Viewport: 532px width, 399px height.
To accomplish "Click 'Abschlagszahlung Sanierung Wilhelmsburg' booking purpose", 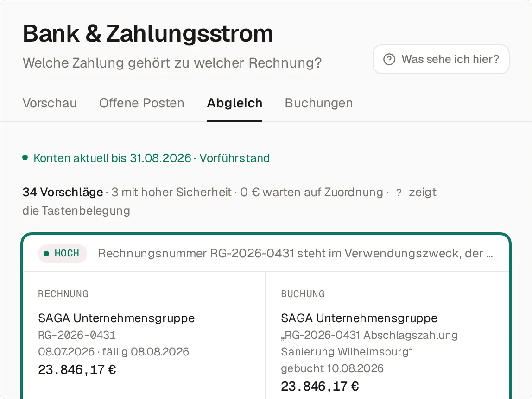I will 369,343.
